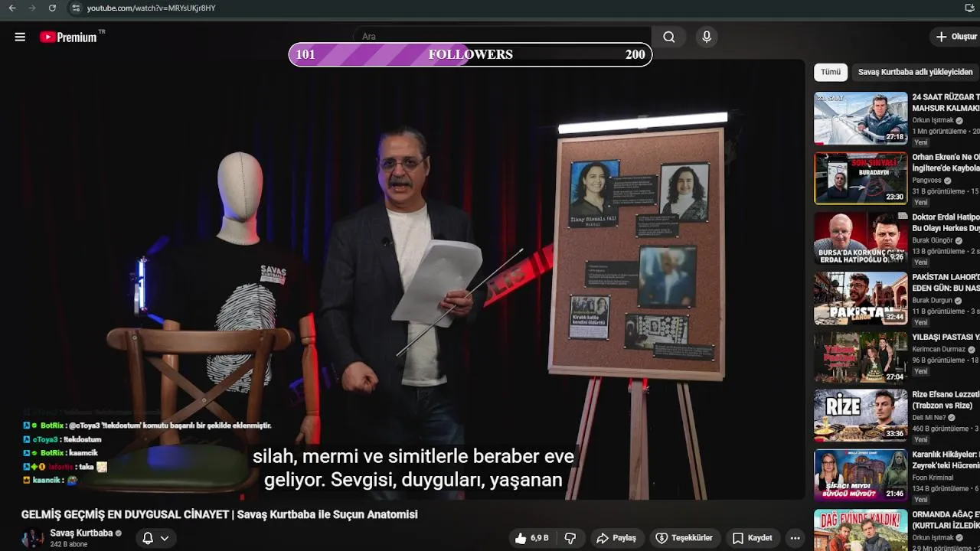This screenshot has width=980, height=551.
Task: Open Doktor Erdal Hatipoğlu video thumbnail
Action: (x=861, y=238)
